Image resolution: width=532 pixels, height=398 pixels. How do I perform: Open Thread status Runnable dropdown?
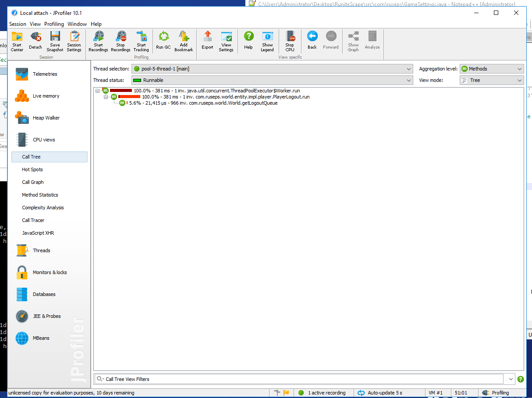[x=272, y=80]
